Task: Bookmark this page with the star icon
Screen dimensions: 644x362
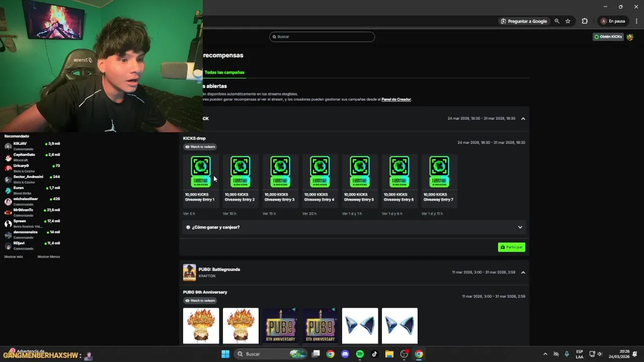Action: point(568,21)
